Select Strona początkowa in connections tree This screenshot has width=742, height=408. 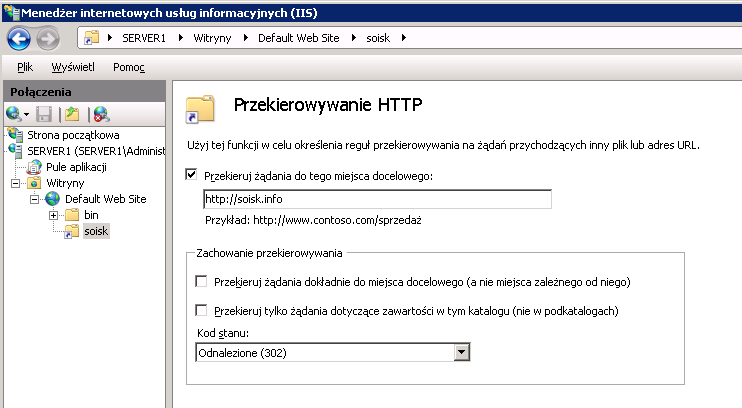73,135
